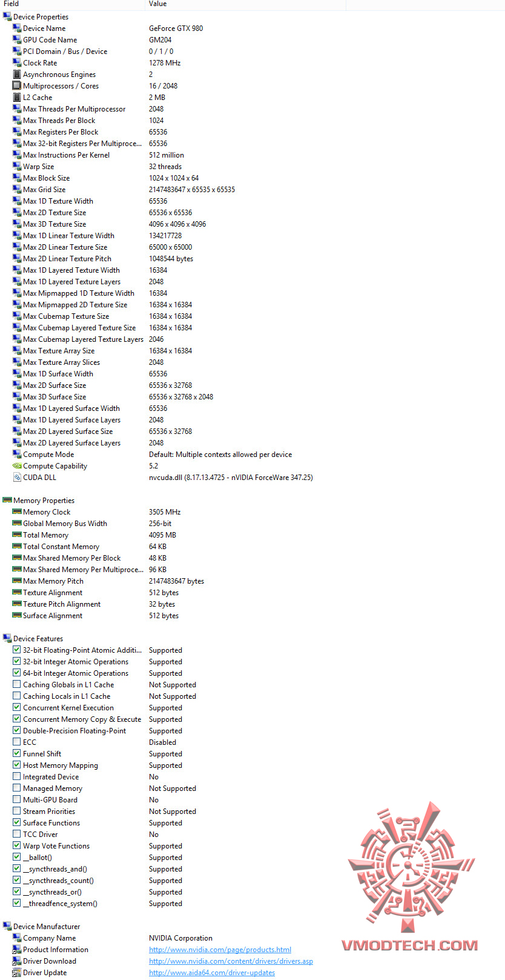Toggle the Managed Memory checkbox

pos(17,788)
